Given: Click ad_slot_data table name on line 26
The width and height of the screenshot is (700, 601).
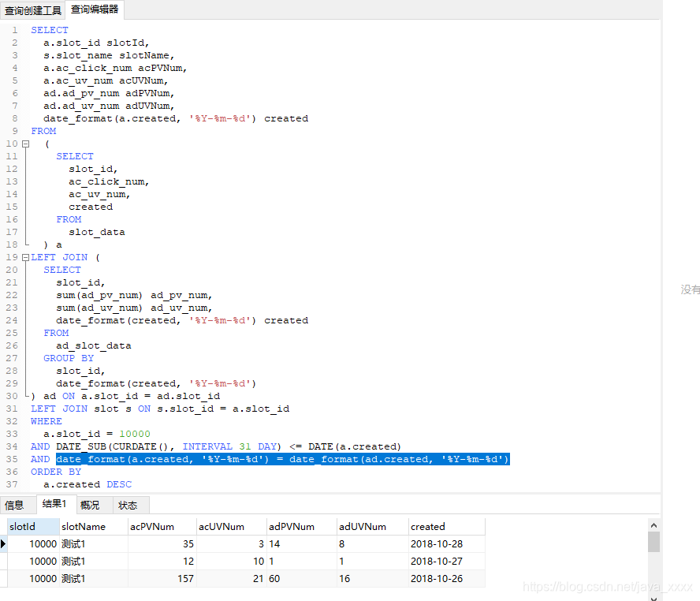Looking at the screenshot, I should coord(94,345).
